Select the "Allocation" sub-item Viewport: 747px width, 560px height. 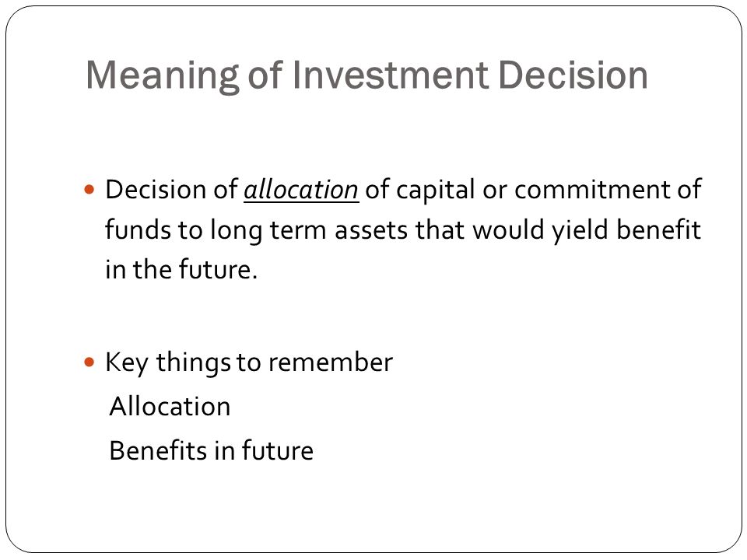[x=170, y=407]
